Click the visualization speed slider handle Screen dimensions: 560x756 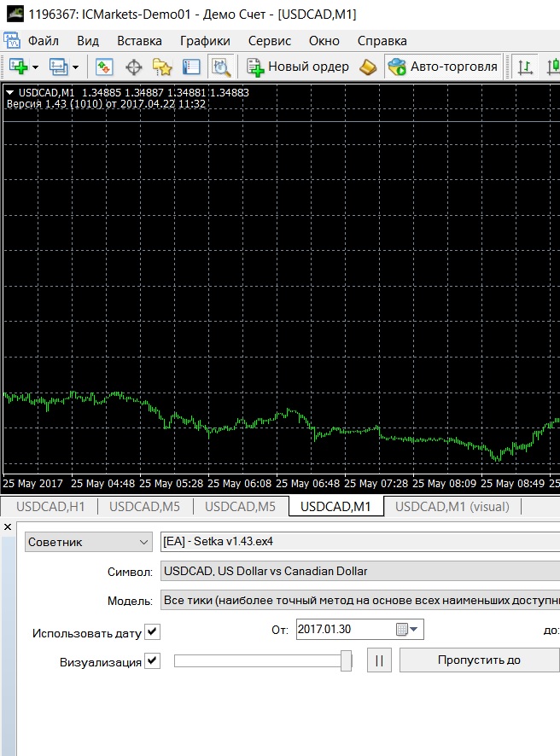click(x=346, y=660)
